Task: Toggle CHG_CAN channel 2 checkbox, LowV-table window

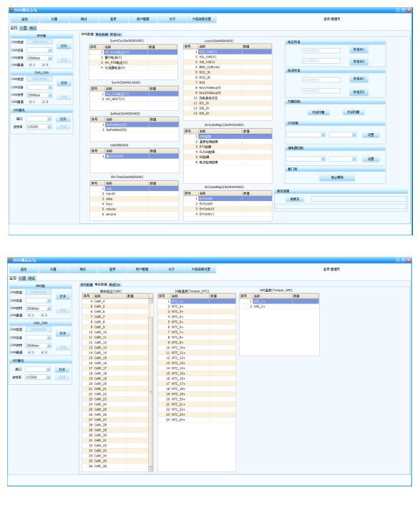Action: click(44, 102)
